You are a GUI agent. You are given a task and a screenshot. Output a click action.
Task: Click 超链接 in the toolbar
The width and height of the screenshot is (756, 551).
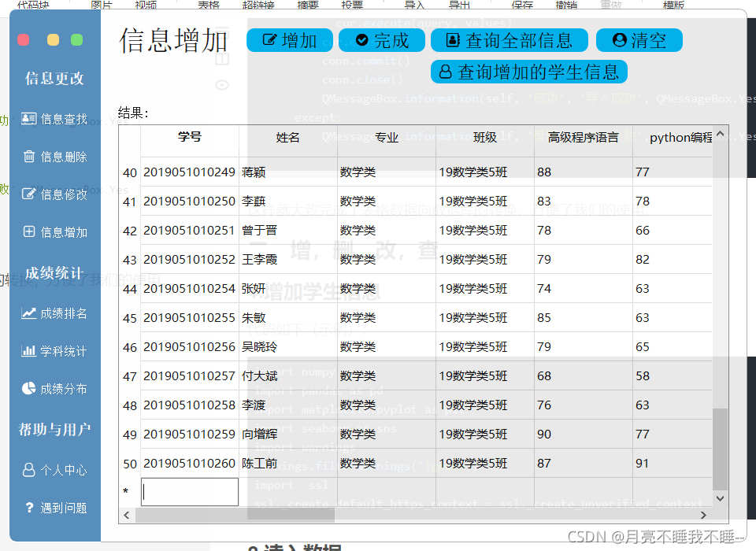(260, 4)
